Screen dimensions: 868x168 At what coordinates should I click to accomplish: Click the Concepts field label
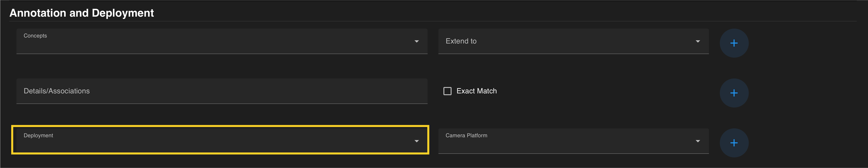pos(35,36)
